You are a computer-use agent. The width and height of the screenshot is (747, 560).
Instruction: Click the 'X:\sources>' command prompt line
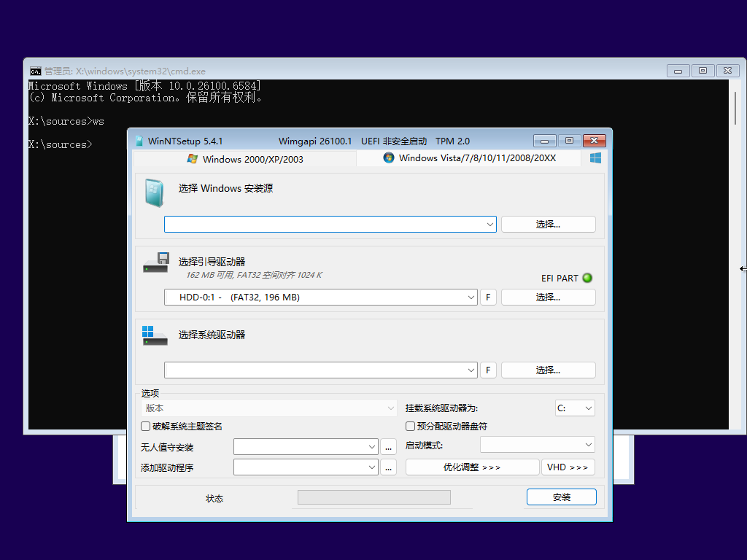(x=61, y=145)
